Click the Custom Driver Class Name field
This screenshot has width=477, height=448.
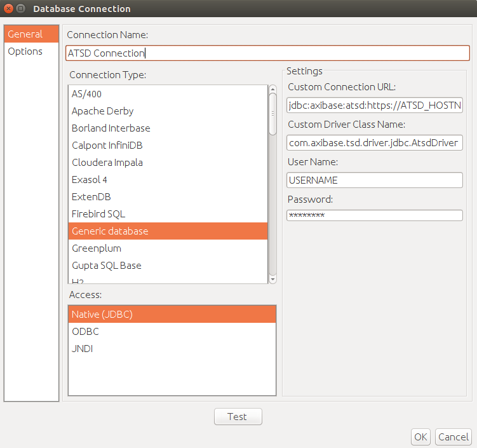375,143
